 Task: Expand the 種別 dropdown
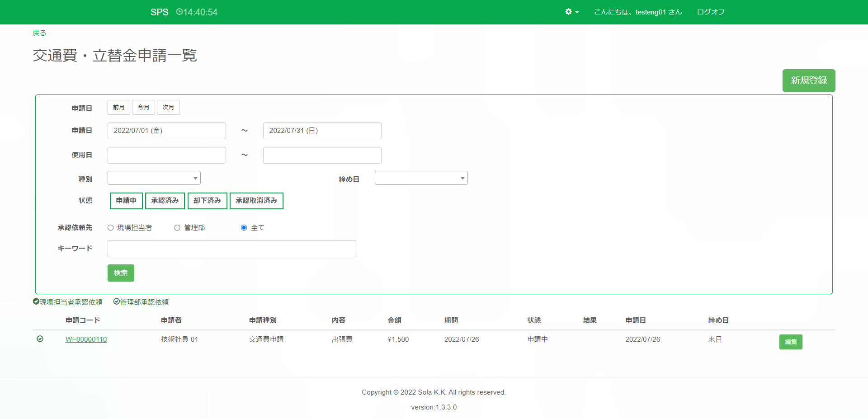[154, 178]
